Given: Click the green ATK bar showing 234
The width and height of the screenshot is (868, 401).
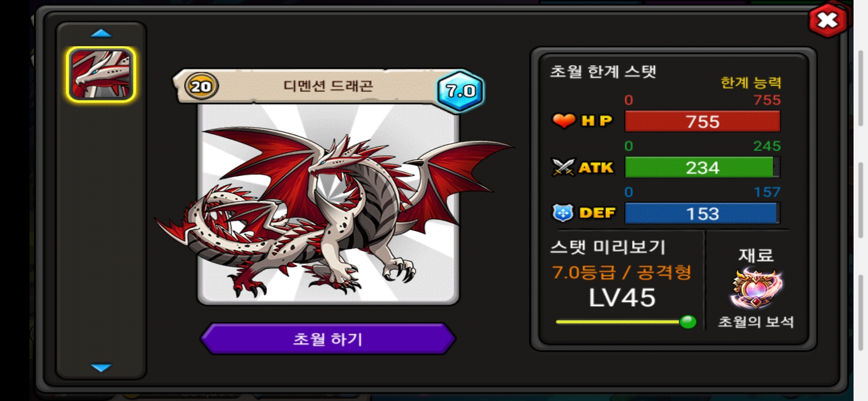Looking at the screenshot, I should [x=702, y=167].
